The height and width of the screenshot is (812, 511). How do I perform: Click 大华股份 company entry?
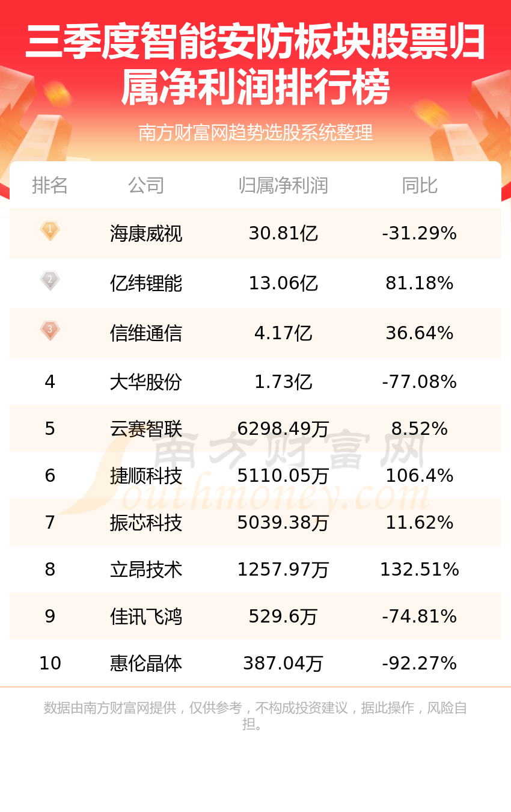pyautogui.click(x=146, y=382)
